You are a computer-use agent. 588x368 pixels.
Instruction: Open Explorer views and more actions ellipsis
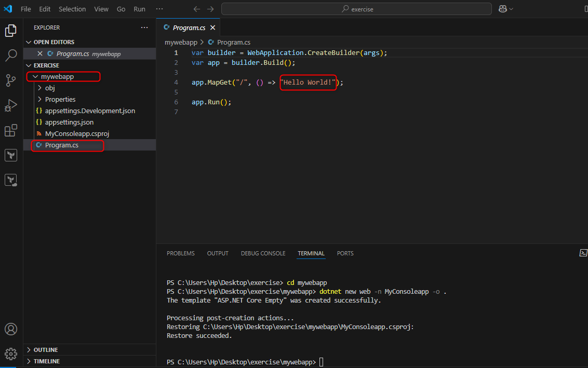144,28
